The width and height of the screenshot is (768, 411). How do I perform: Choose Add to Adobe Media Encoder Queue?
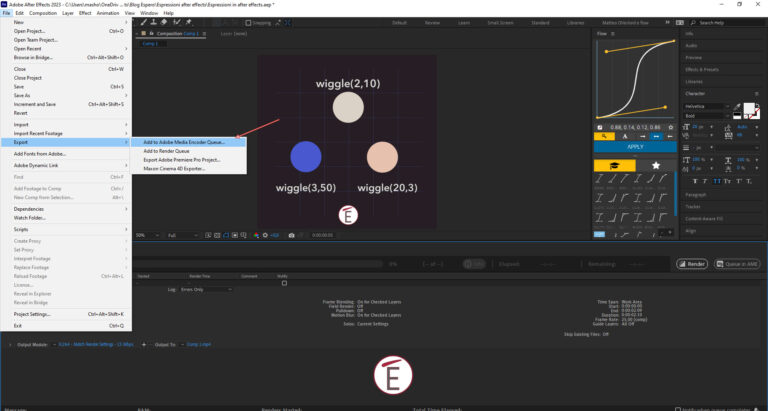tap(189, 142)
